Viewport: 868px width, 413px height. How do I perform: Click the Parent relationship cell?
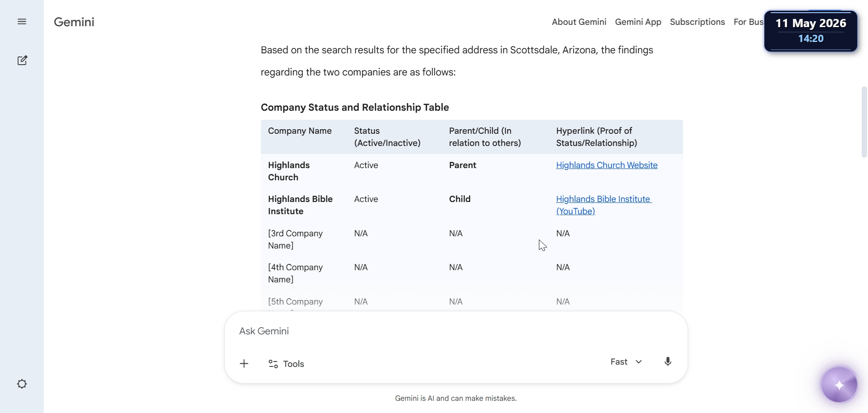click(x=462, y=165)
